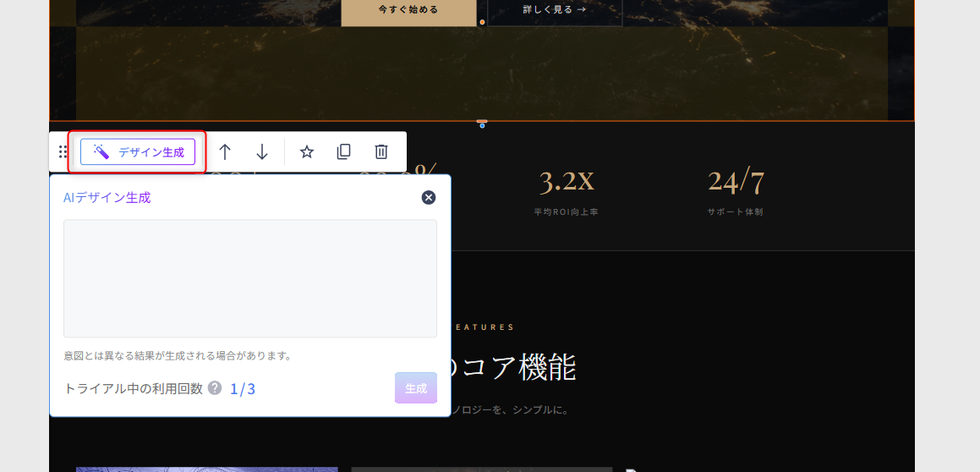Select the 24/7 statistic text
980x472 pixels.
tap(735, 181)
